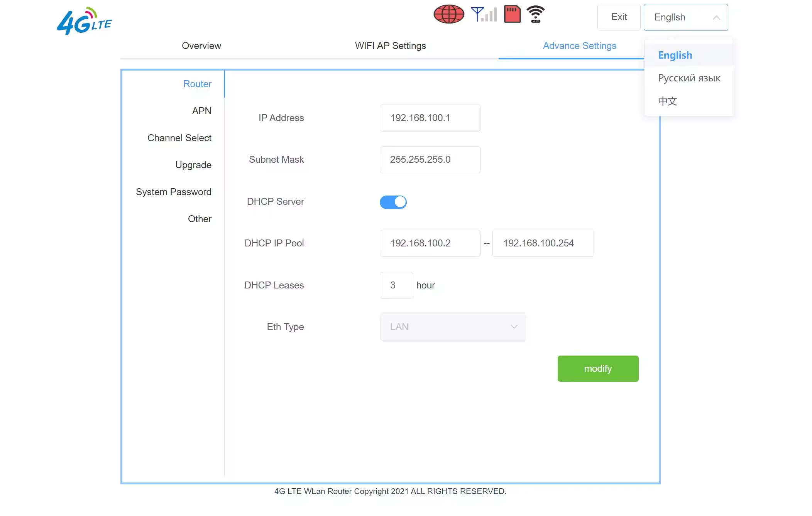
Task: Click the antenna signal strength icon
Action: [484, 15]
